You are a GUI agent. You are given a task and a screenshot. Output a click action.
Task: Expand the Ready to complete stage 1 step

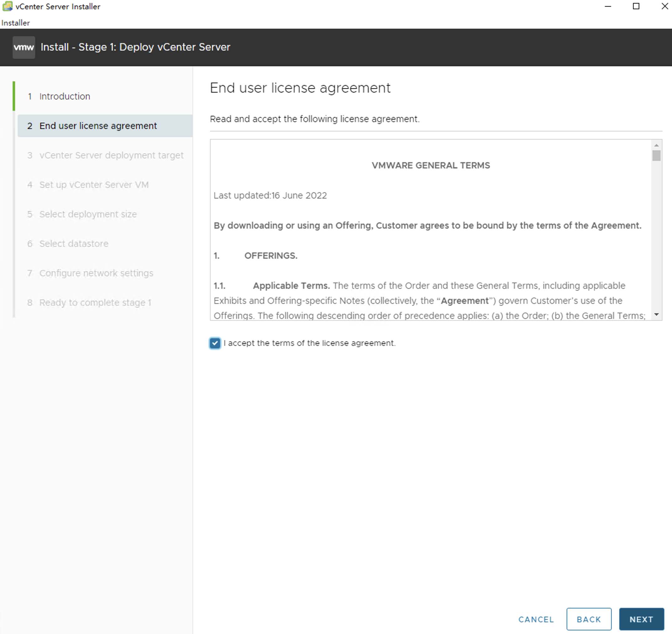(x=95, y=303)
